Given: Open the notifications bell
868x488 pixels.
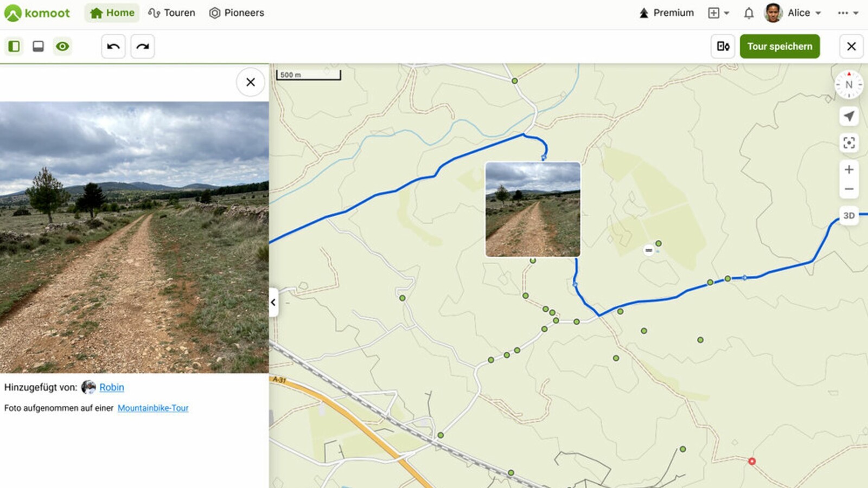Looking at the screenshot, I should tap(749, 13).
